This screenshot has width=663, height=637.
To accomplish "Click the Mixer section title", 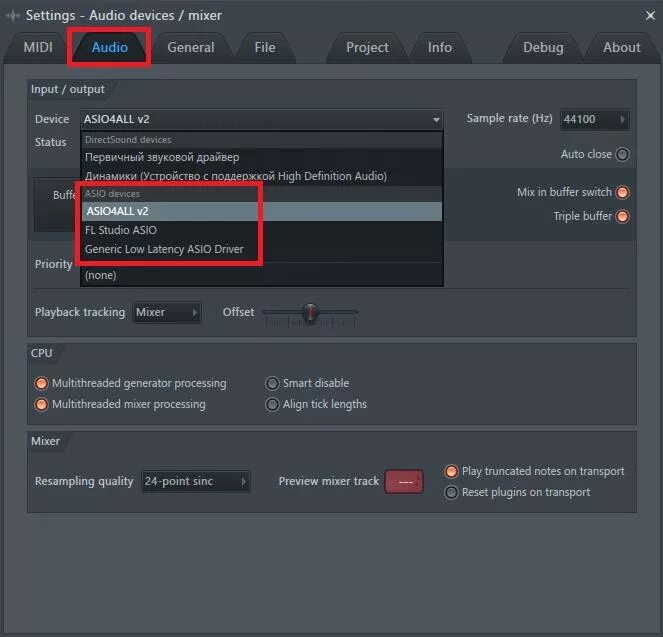I will click(45, 441).
